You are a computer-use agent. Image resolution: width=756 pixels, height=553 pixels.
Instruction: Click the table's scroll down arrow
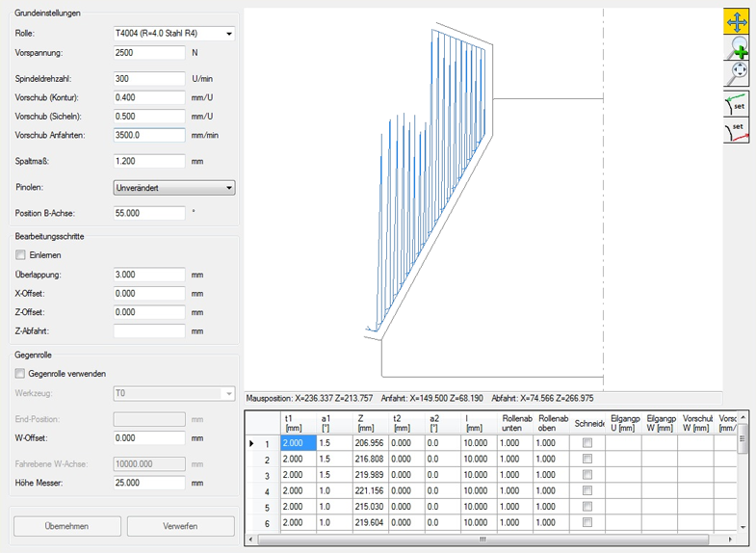743,527
